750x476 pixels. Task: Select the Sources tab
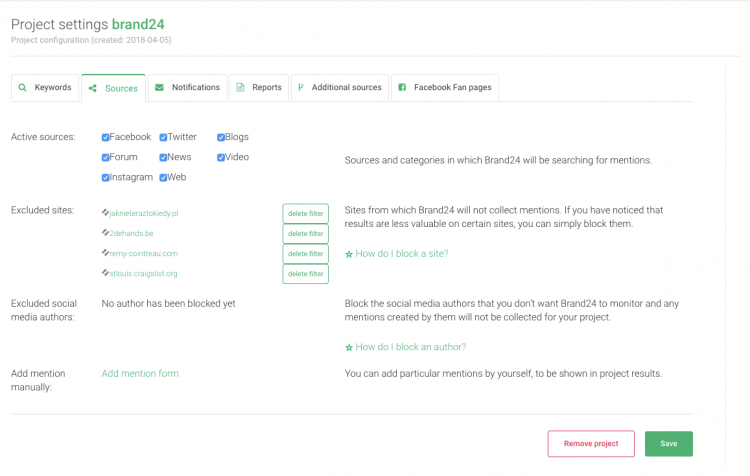coord(113,88)
